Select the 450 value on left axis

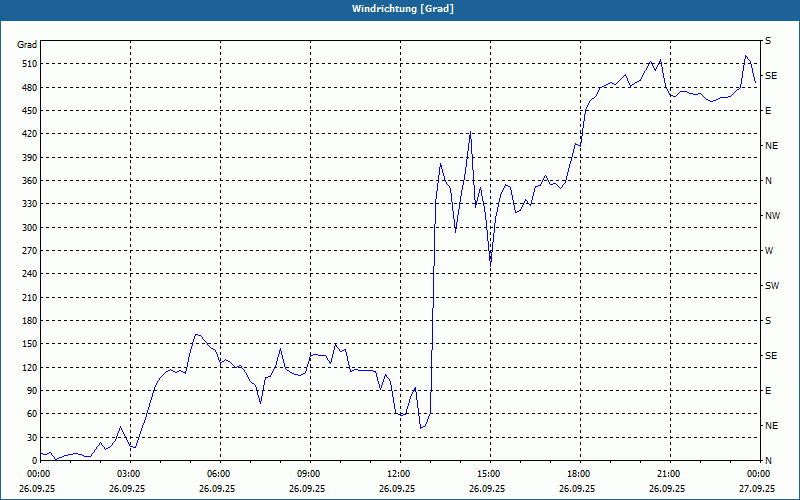click(x=26, y=111)
